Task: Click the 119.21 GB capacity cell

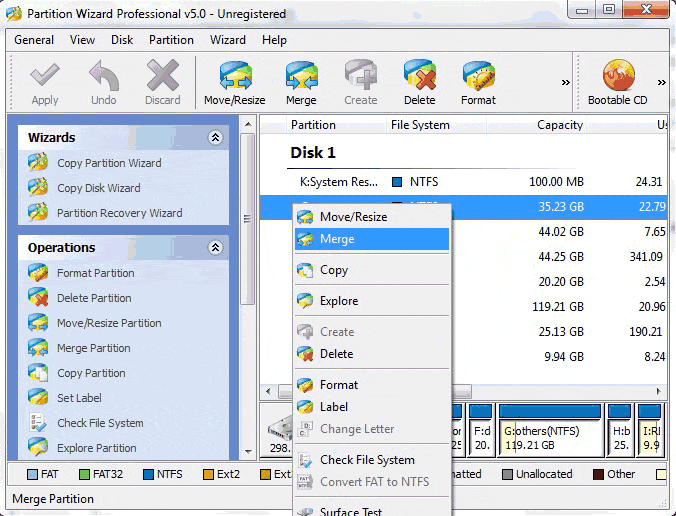Action: 557,306
